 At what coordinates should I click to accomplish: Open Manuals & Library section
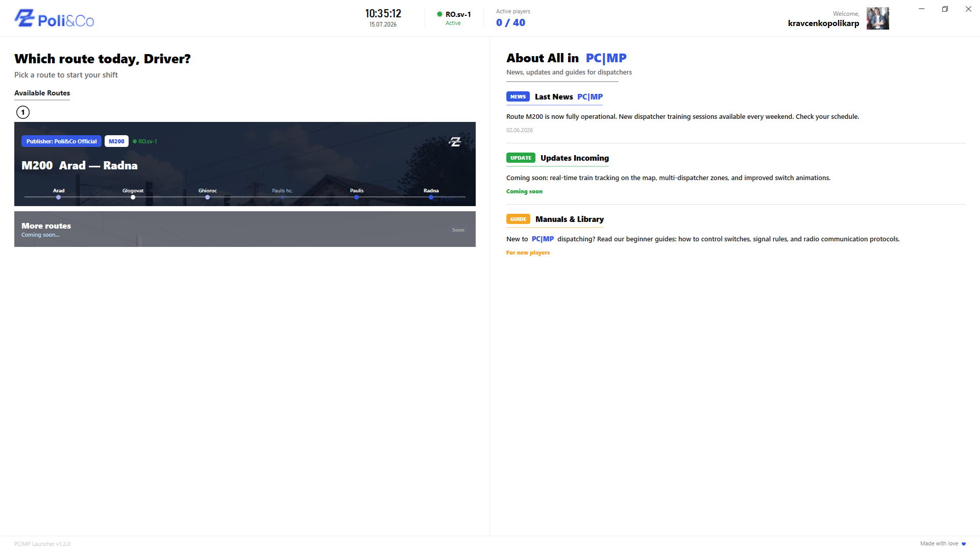570,219
